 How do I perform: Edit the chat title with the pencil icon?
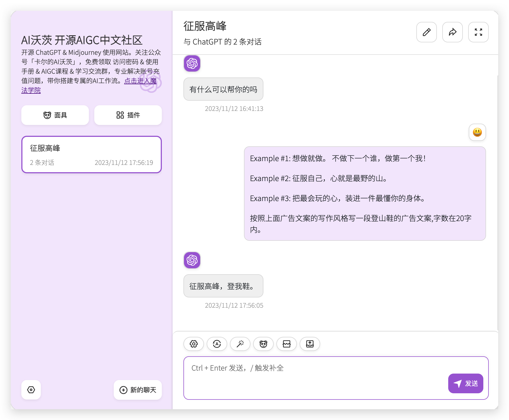[426, 32]
